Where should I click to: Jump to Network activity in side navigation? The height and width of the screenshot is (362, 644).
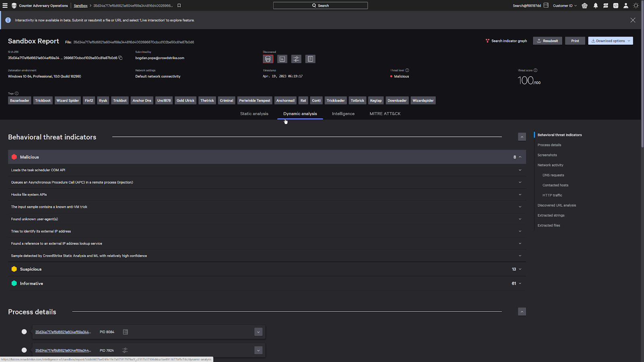550,165
